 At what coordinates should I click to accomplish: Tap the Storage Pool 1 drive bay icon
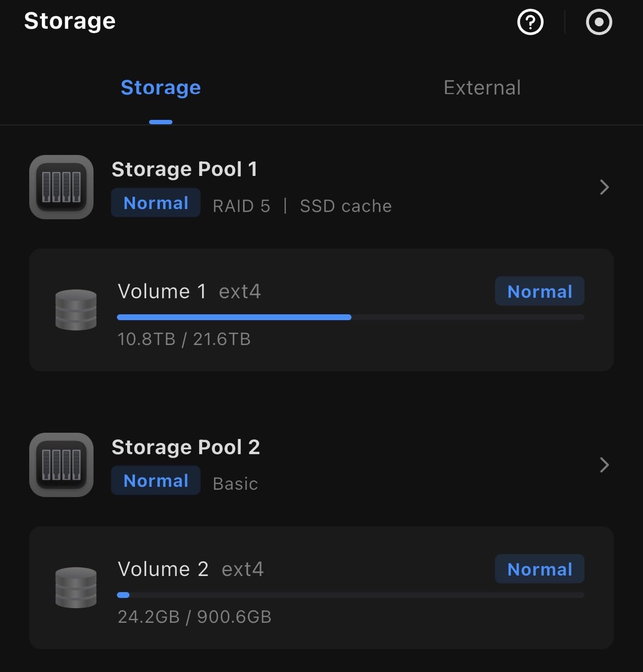pos(61,187)
